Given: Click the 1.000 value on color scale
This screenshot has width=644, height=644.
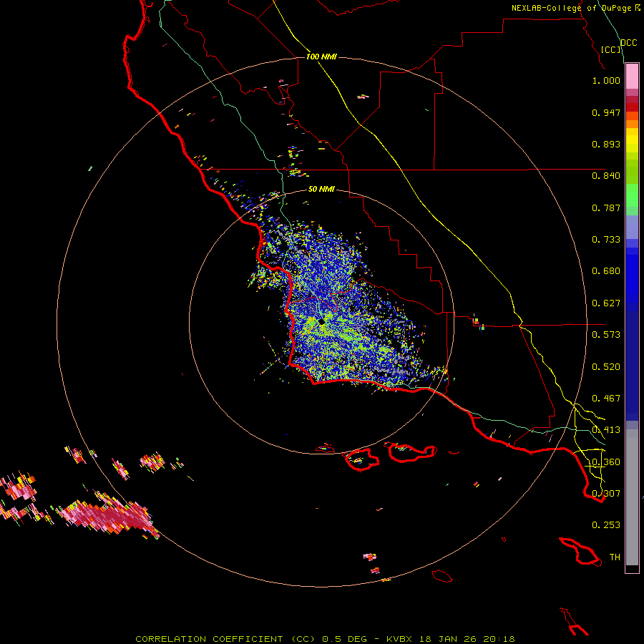Looking at the screenshot, I should pos(606,80).
